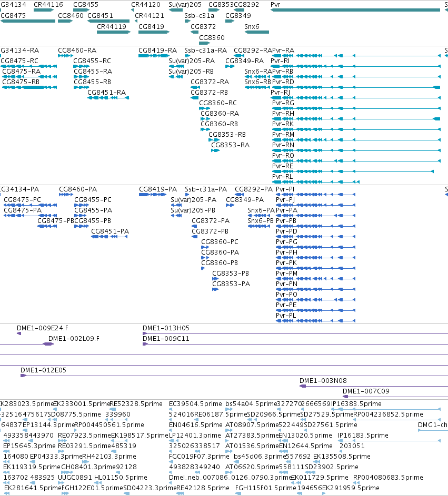
Task: Click protein label CG8292-PA
Action: [x=254, y=189]
